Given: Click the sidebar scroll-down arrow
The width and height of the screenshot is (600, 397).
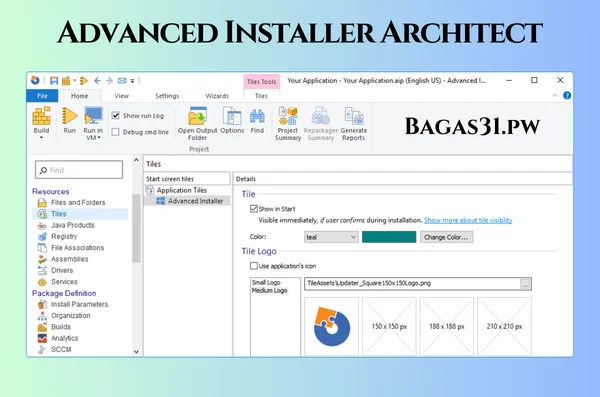Looking at the screenshot, I should coord(136,351).
